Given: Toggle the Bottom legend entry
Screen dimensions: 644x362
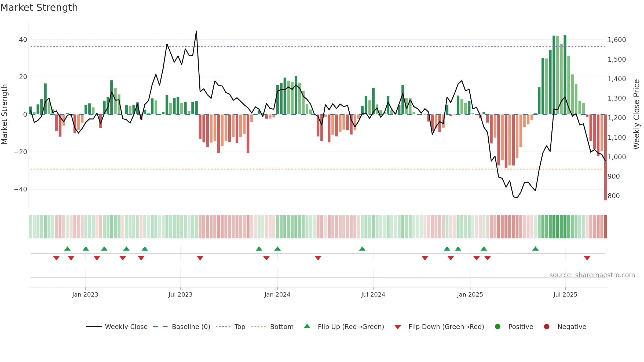Looking at the screenshot, I should (272, 327).
